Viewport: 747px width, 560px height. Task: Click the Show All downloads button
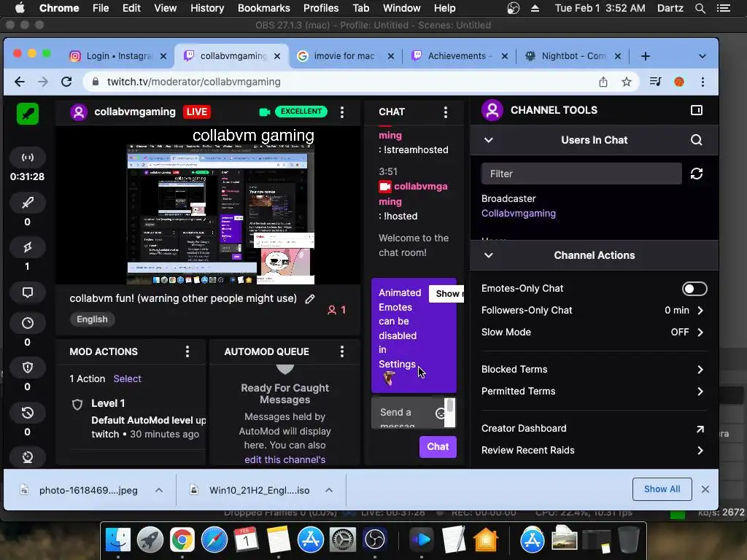662,489
